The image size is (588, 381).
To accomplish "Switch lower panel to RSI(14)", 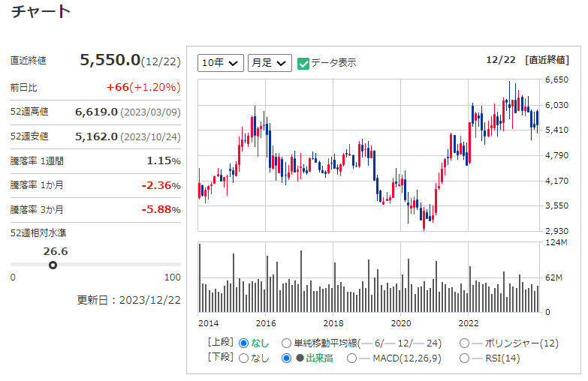I will [x=464, y=358].
